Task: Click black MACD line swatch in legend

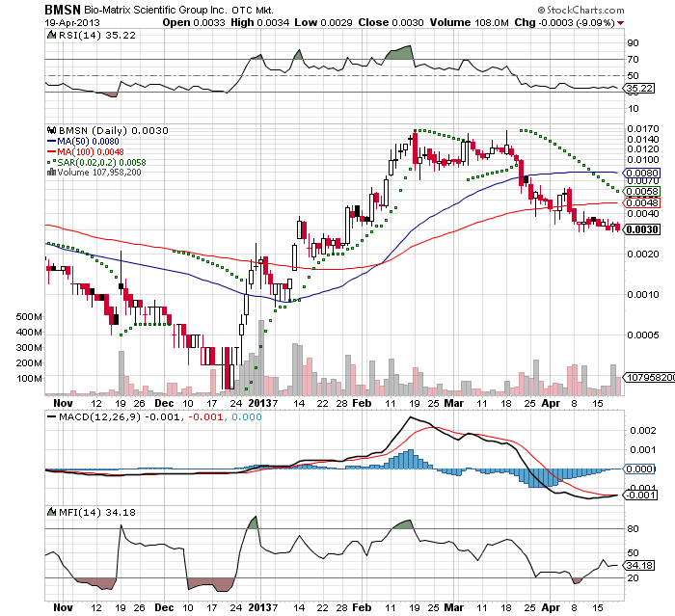Action: 51,416
